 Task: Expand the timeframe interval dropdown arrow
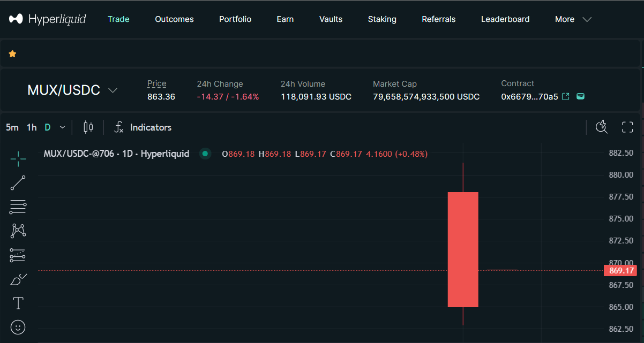pyautogui.click(x=62, y=127)
